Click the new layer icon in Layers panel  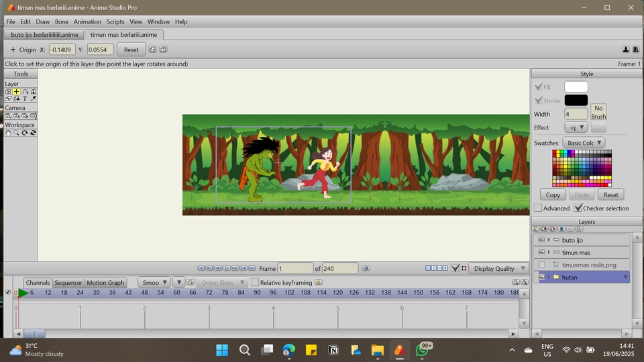click(536, 229)
